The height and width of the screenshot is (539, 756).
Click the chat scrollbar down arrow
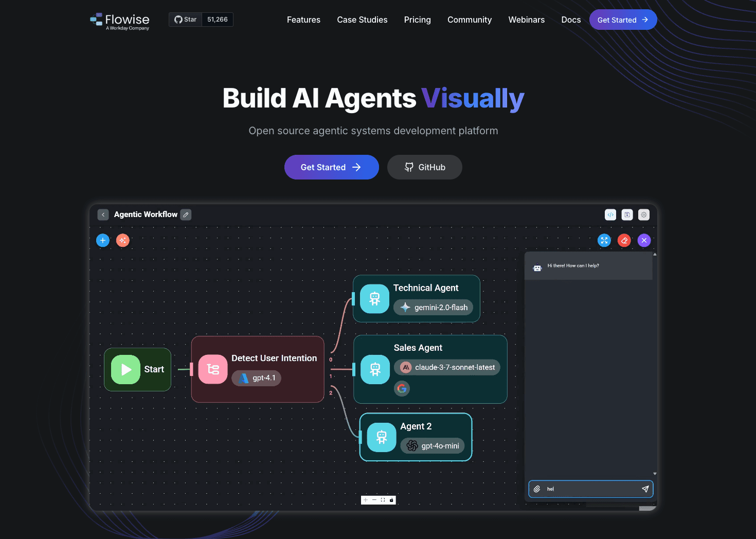tap(655, 474)
